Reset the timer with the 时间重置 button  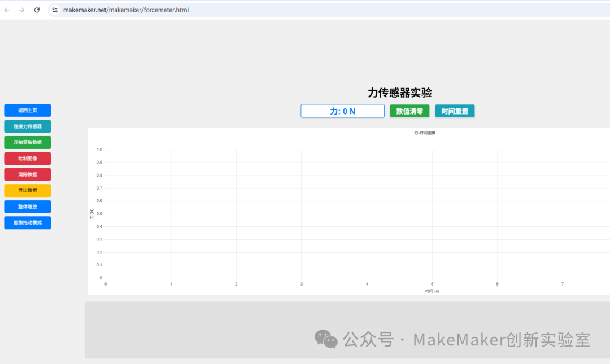[455, 111]
